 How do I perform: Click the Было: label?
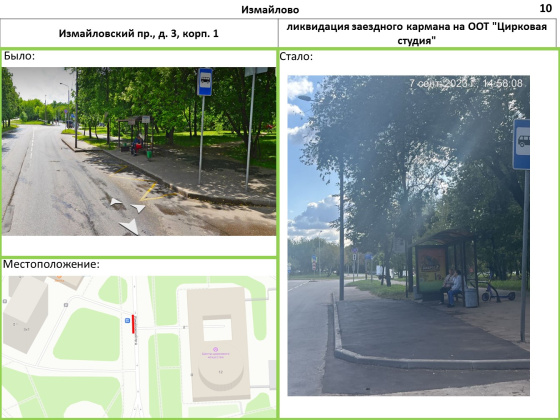click(x=20, y=56)
